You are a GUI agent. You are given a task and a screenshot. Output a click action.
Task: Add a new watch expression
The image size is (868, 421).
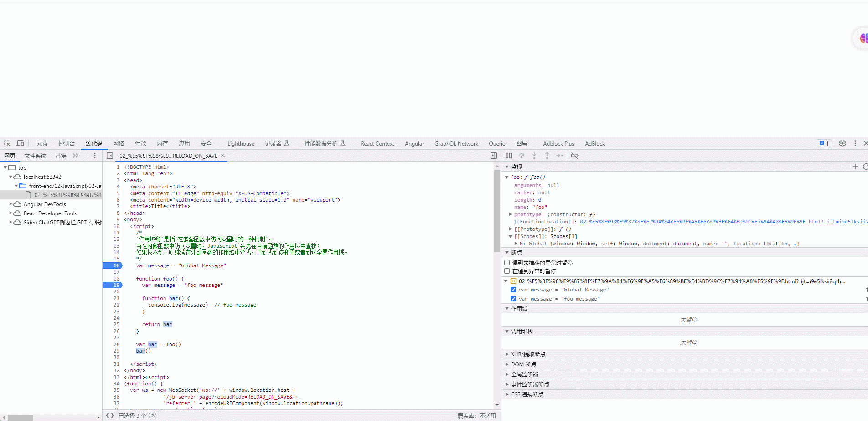[x=855, y=166]
